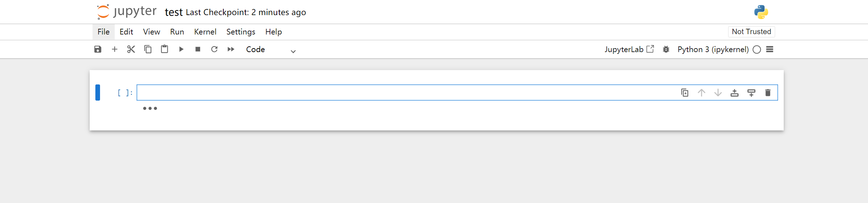Open the Kernel menu
Image resolution: width=868 pixels, height=203 pixels.
pos(205,32)
